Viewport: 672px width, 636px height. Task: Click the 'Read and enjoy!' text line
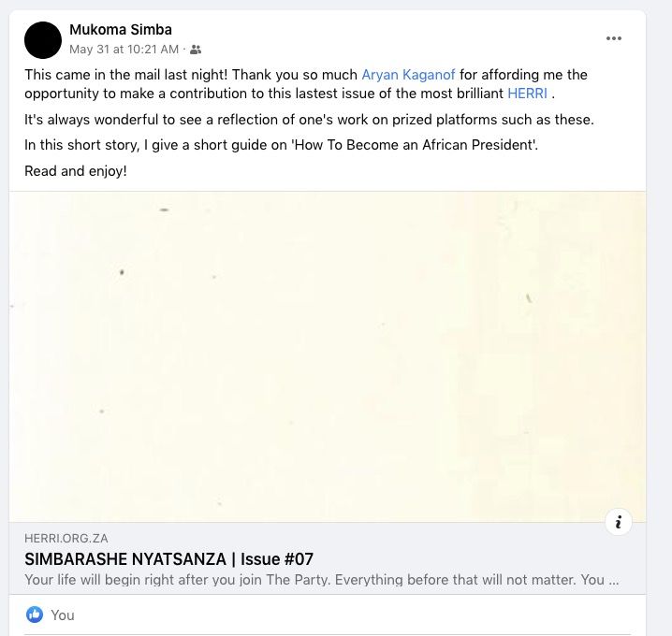tap(76, 171)
